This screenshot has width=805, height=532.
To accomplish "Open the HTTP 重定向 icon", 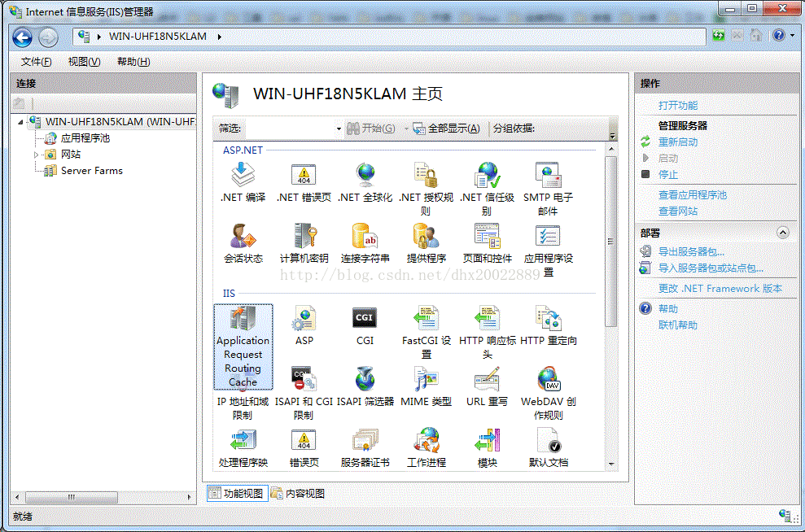I will click(x=549, y=318).
